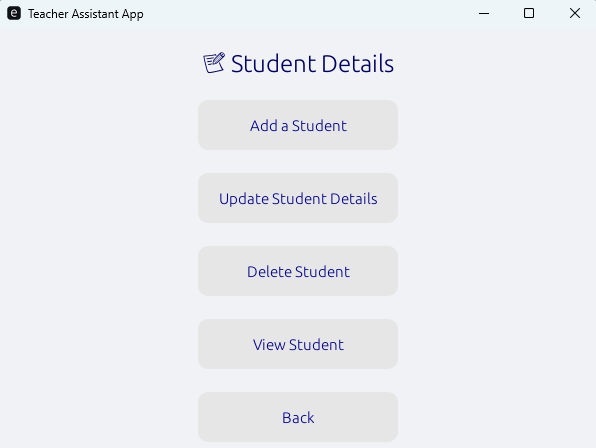
Task: Return to previous menu via Back
Action: coord(298,417)
